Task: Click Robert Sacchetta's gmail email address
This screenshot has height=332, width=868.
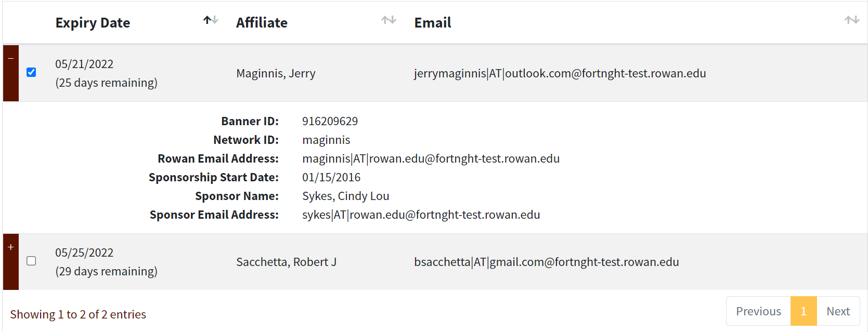Action: (546, 262)
